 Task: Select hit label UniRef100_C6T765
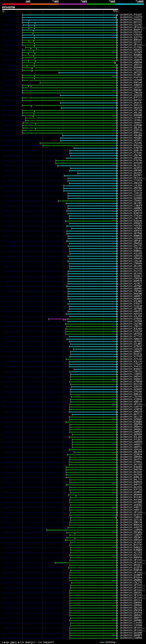pos(131,58)
